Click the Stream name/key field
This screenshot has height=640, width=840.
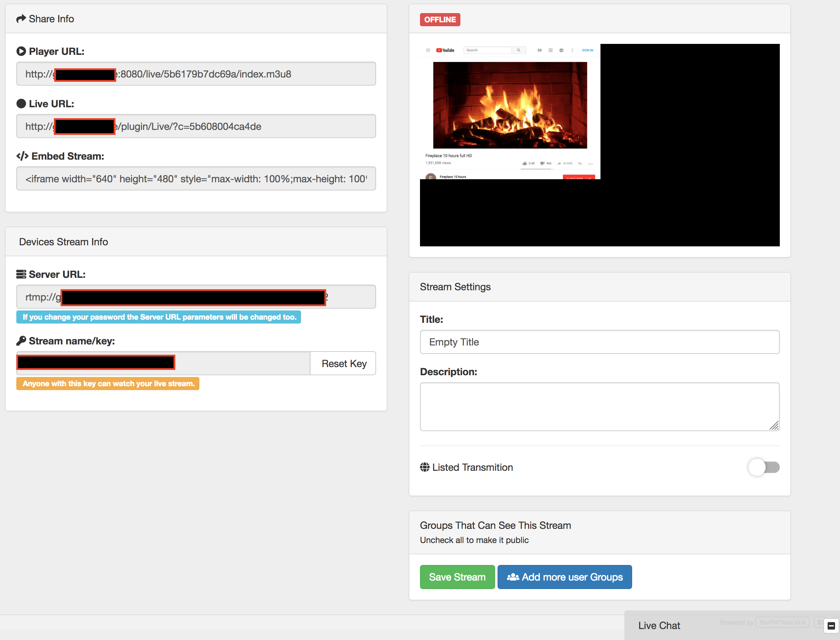pos(164,364)
